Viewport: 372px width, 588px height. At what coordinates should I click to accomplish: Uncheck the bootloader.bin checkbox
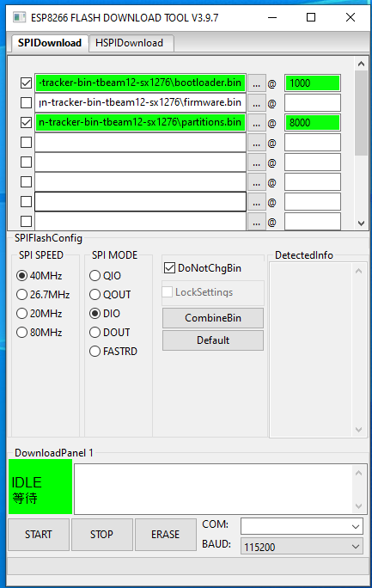pos(27,83)
